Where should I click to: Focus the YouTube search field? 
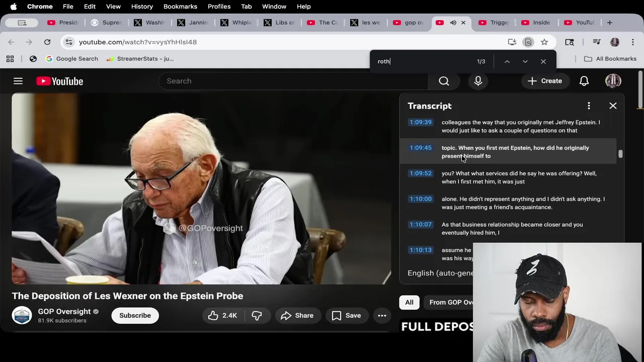[x=293, y=81]
